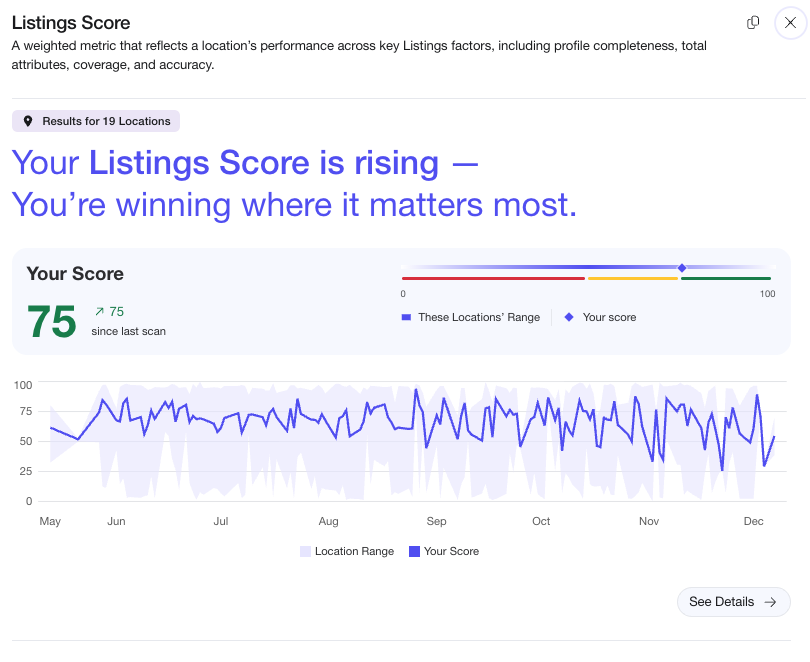Click the green segment of the score bar
The image size is (810, 662).
[x=726, y=278]
